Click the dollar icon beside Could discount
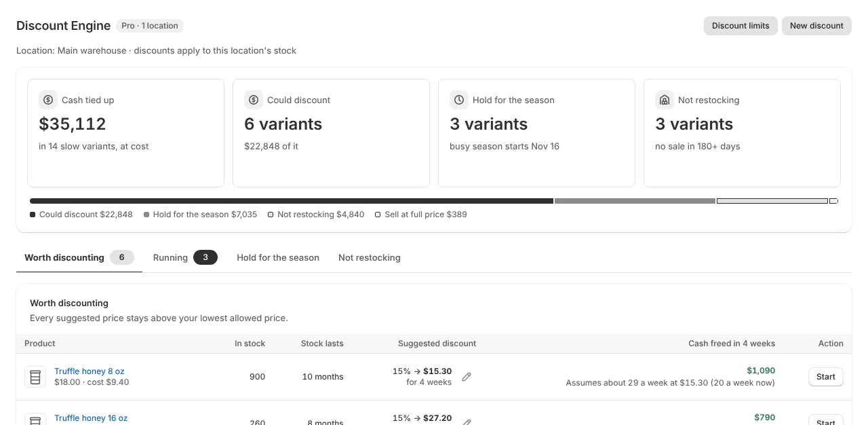This screenshot has height=425, width=868. coord(254,100)
